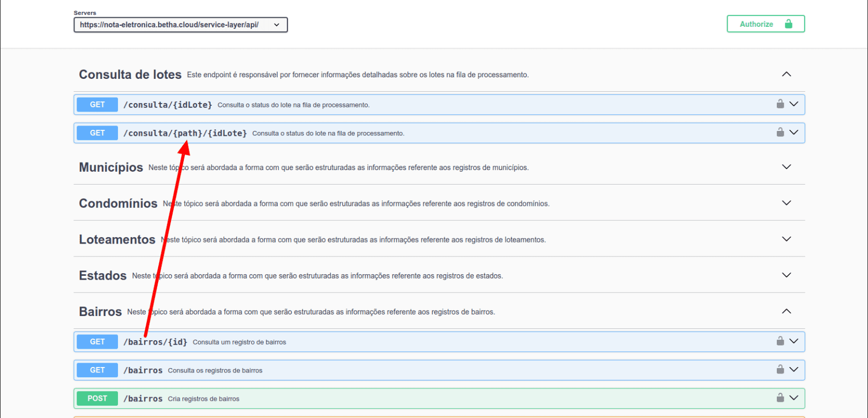Click lock icon on POST /bairros row
Viewport: 868px width, 418px height.
tap(780, 398)
